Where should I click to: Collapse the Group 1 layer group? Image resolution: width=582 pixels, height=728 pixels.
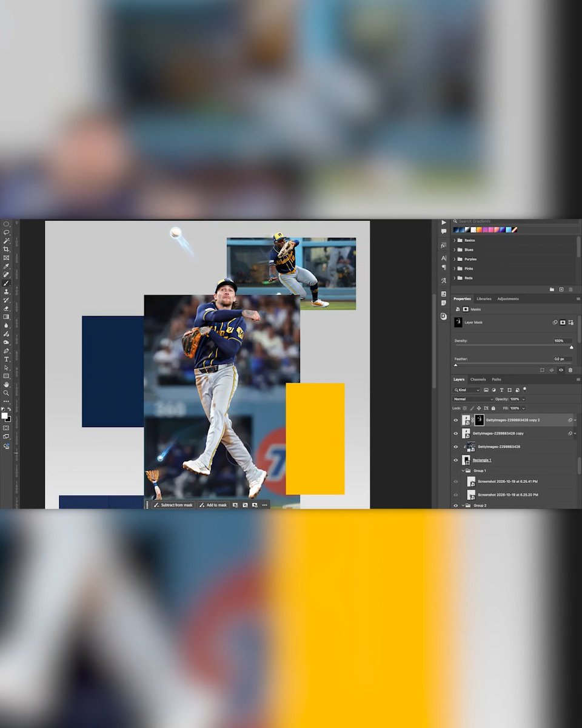(x=462, y=470)
